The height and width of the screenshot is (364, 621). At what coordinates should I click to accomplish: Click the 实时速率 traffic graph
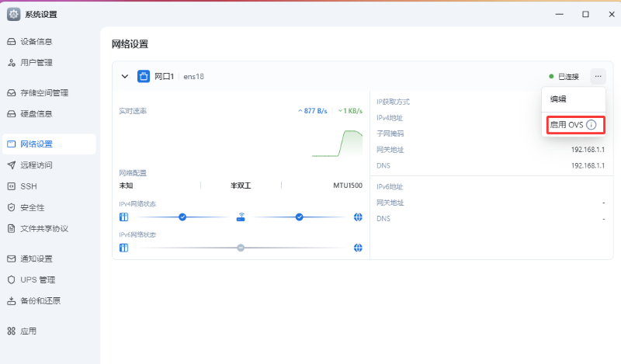241,141
